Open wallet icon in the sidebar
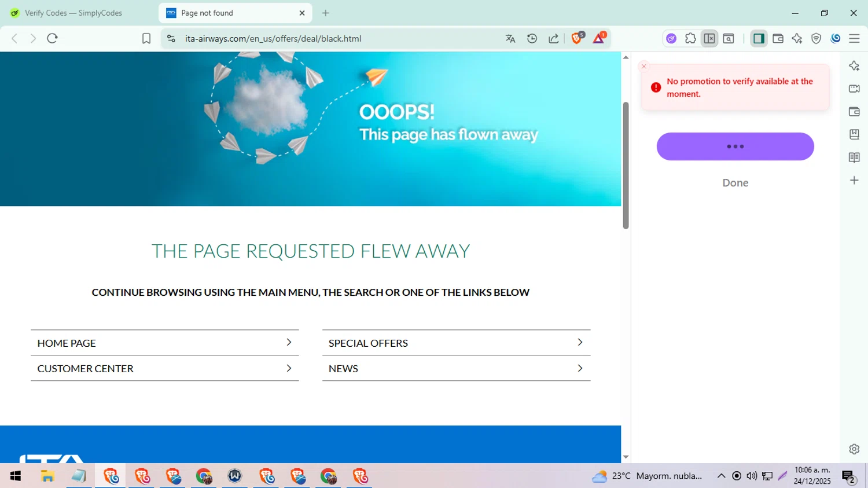Viewport: 868px width, 488px height. [x=854, y=112]
